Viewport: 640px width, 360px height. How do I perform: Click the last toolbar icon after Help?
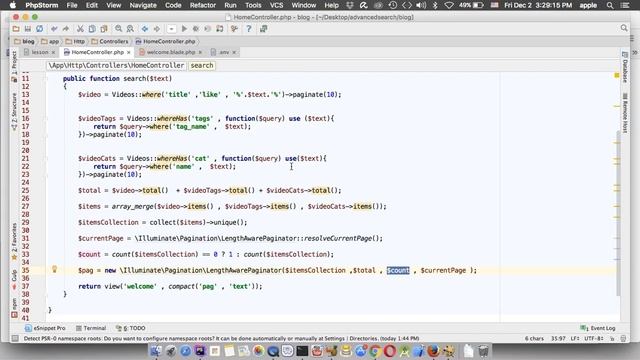tap(263, 29)
